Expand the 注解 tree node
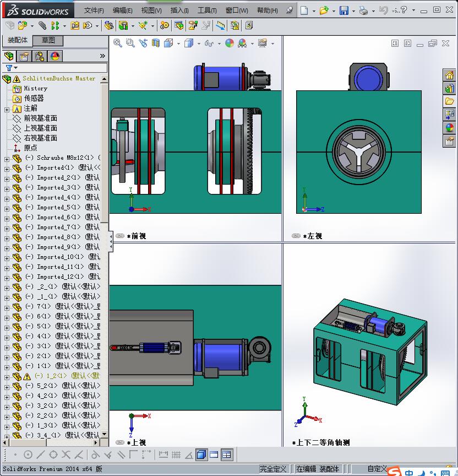Screen dimensions: 458x476 tap(7, 110)
